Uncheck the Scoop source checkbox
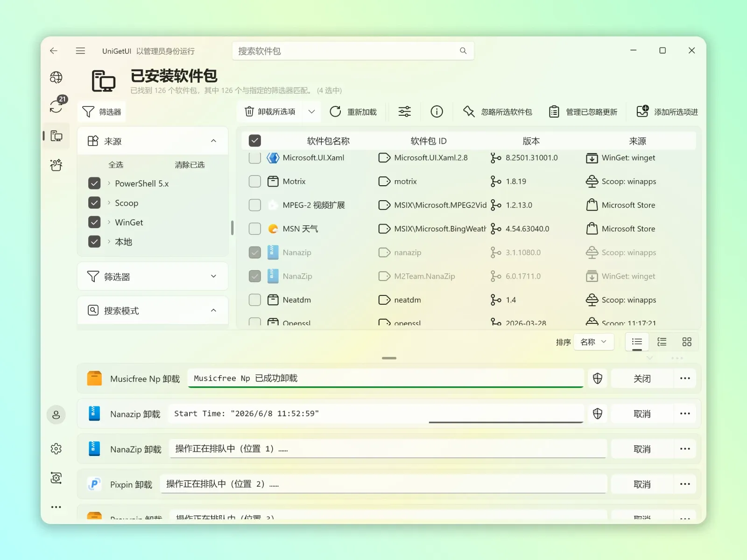The height and width of the screenshot is (560, 747). [x=94, y=203]
